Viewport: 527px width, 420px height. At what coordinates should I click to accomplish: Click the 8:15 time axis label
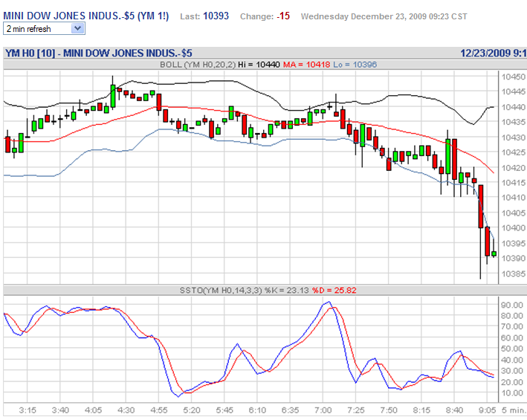[x=421, y=410]
